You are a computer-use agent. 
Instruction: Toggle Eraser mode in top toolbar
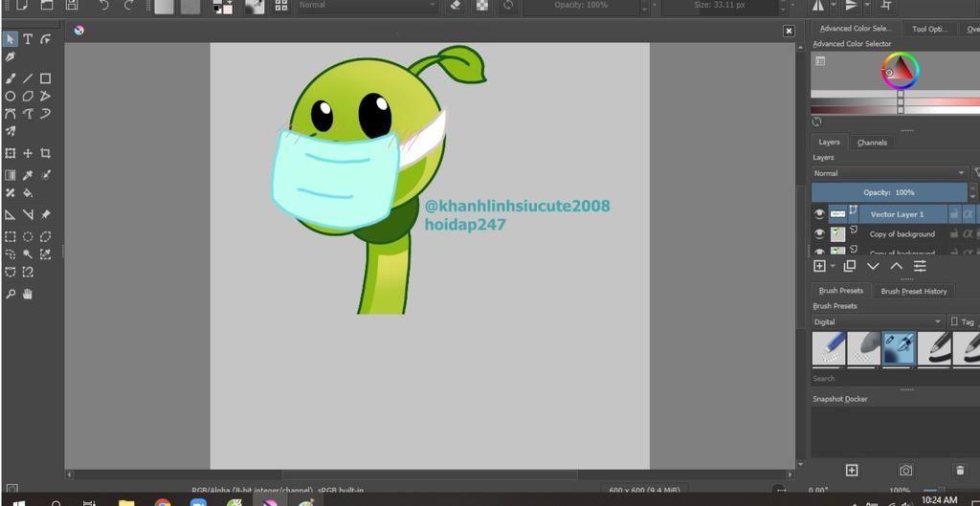coord(456,6)
